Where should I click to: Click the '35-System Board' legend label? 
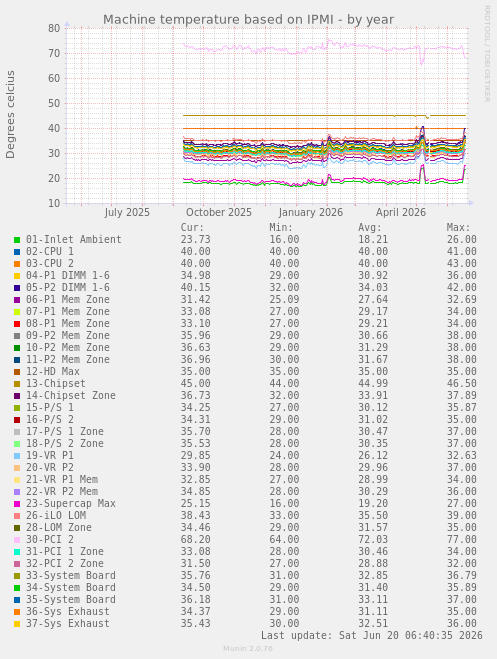coord(71,599)
